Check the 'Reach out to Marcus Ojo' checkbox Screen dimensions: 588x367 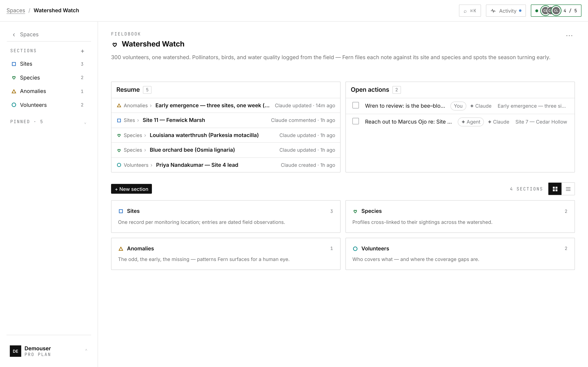[x=355, y=121]
